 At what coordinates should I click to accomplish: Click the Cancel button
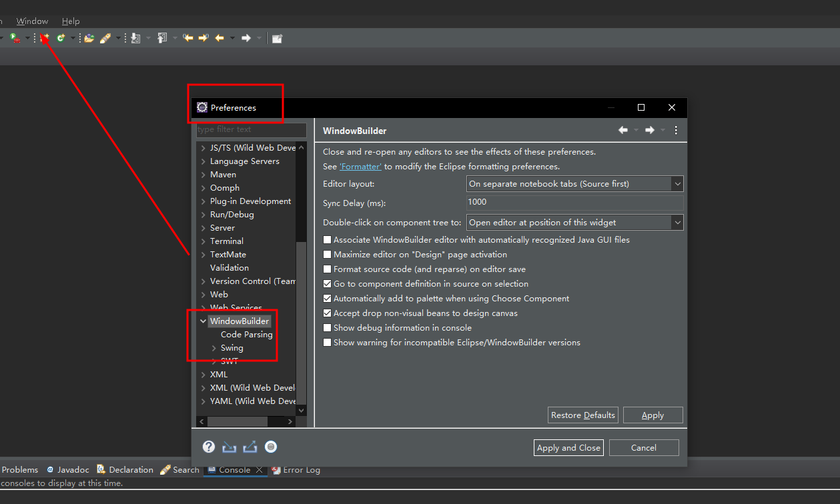pos(644,447)
